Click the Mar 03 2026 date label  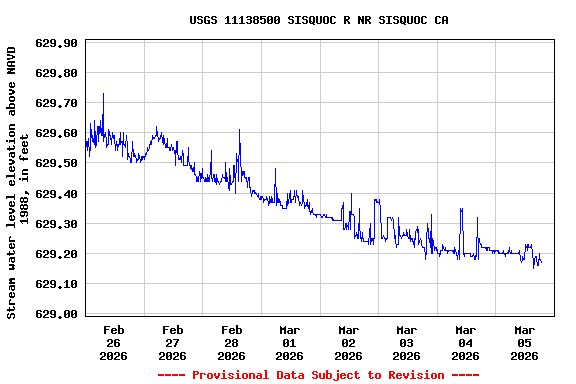[407, 343]
